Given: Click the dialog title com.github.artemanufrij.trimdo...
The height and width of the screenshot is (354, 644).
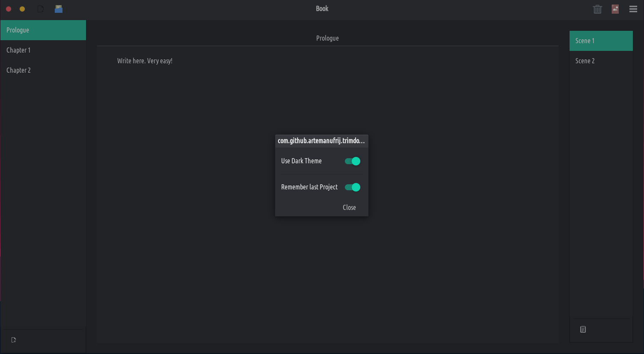Looking at the screenshot, I should pos(321,141).
